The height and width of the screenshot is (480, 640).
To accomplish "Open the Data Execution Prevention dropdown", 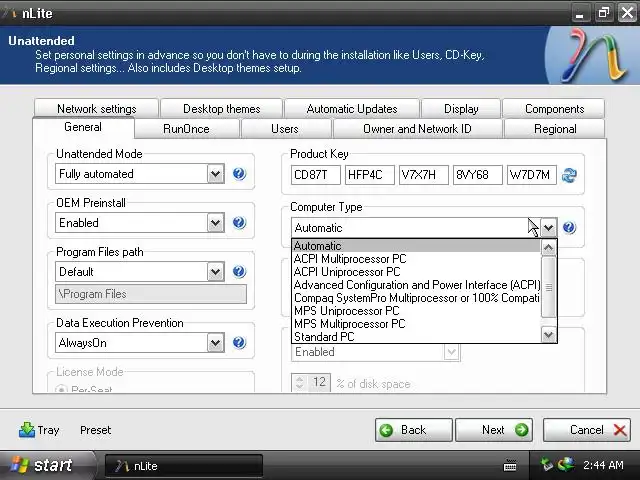I will pyautogui.click(x=216, y=343).
